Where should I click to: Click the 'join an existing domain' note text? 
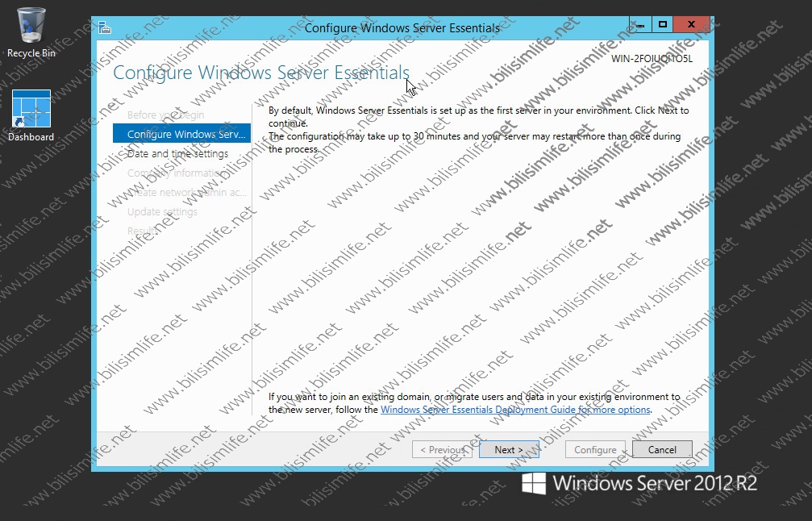coord(474,403)
